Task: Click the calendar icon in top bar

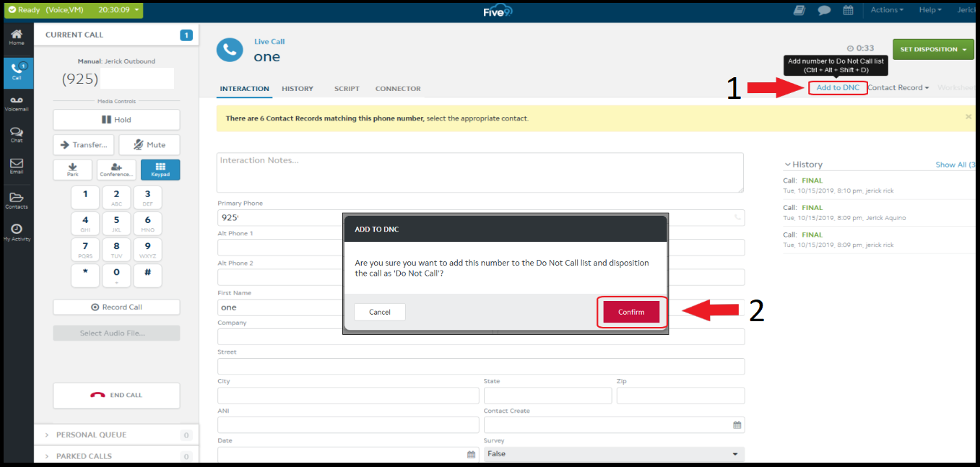Action: [848, 10]
